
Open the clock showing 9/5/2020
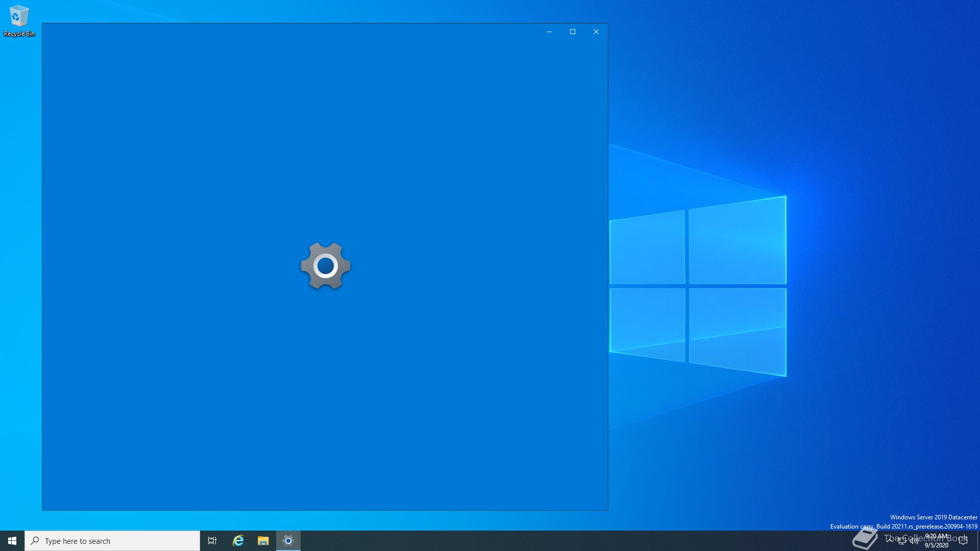[x=937, y=541]
